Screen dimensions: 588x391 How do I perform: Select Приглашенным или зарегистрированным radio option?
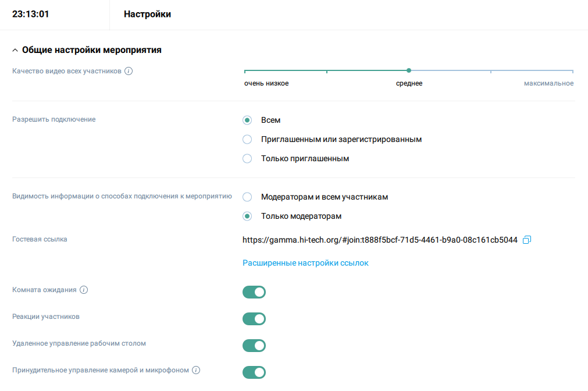coord(247,140)
